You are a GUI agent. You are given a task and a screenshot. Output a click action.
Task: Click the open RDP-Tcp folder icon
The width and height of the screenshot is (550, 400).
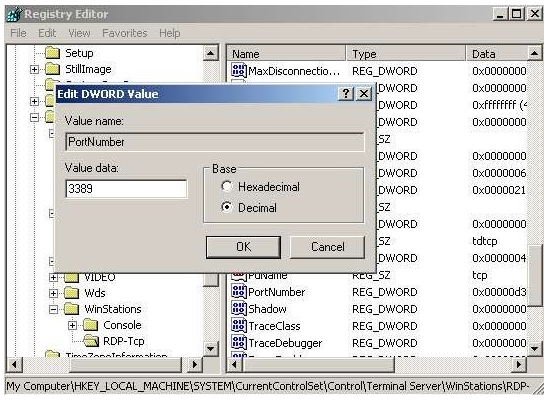click(91, 341)
